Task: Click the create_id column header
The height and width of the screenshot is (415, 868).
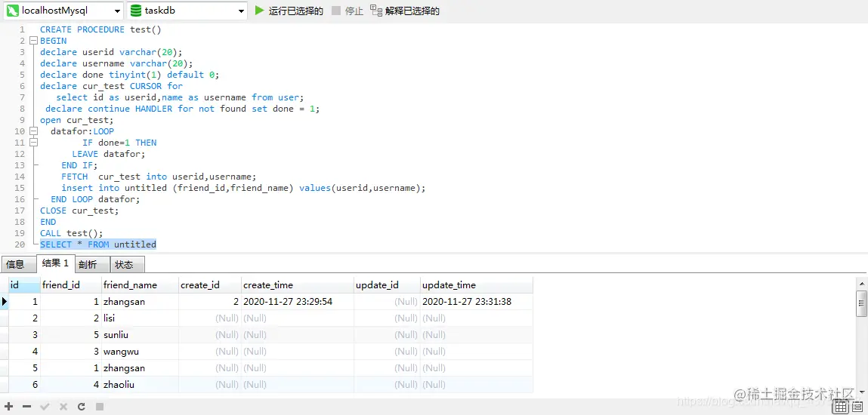Action: coord(210,285)
